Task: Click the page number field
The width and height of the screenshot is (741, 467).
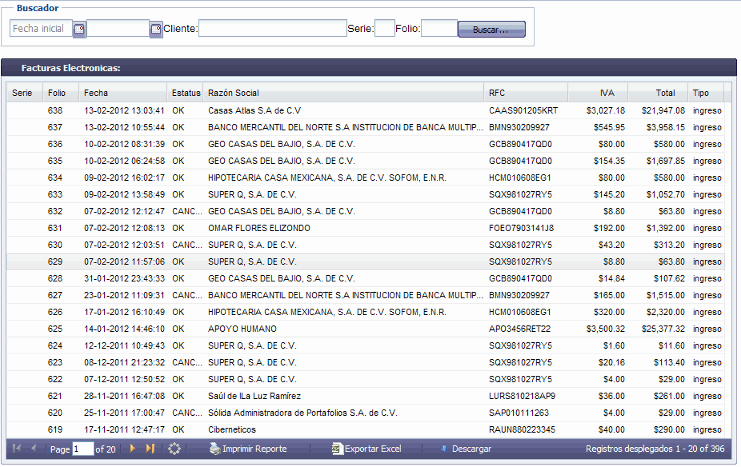Action: click(83, 449)
